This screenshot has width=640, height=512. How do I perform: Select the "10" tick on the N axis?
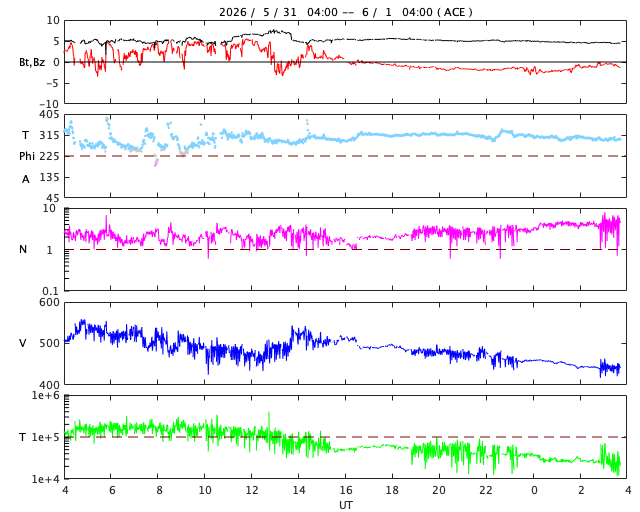[x=49, y=208]
